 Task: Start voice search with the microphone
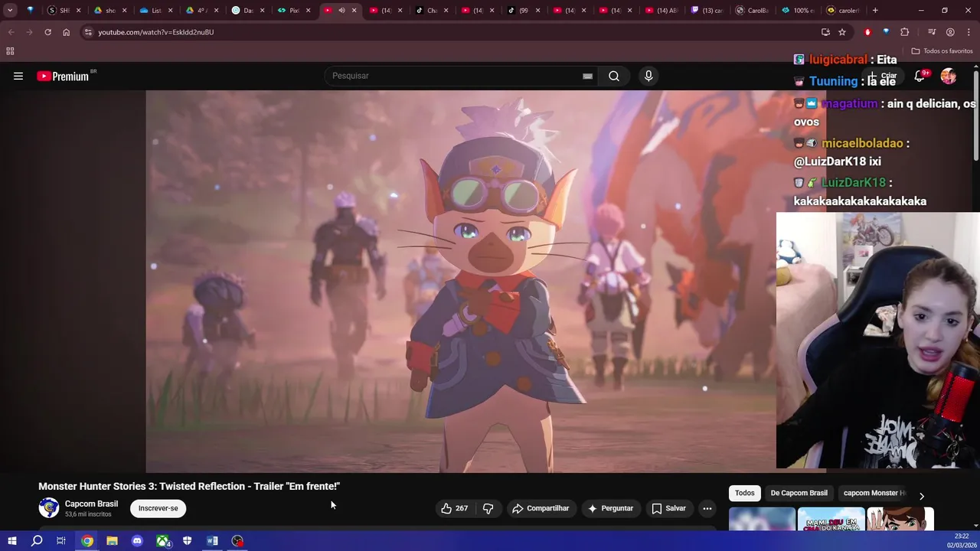[x=648, y=76]
